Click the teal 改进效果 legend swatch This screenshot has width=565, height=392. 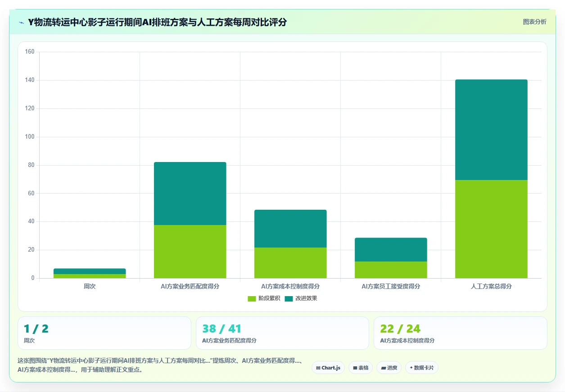tap(289, 298)
